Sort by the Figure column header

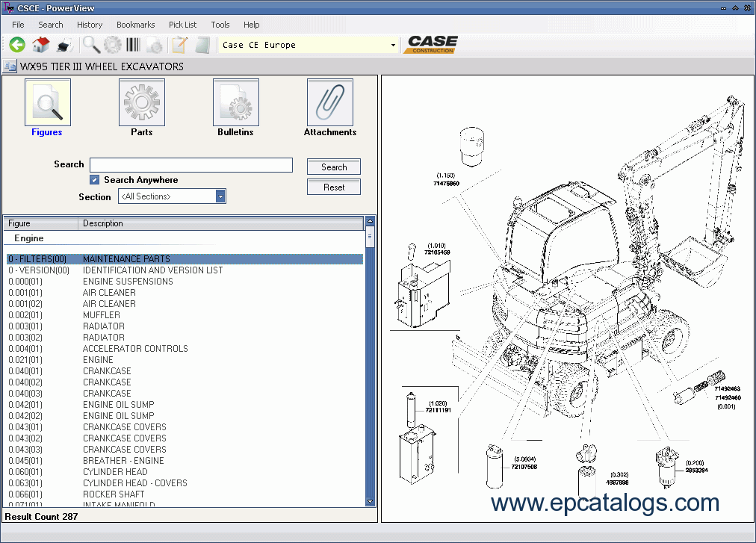(x=41, y=223)
